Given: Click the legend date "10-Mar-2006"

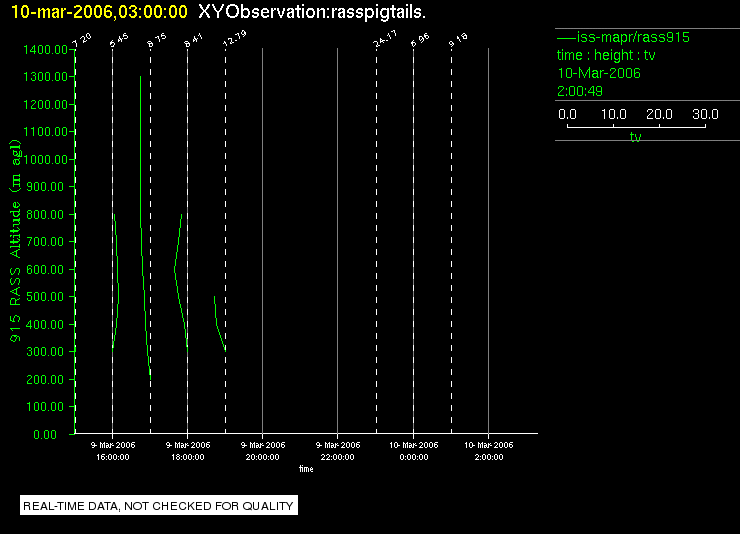Looking at the screenshot, I should [x=599, y=73].
